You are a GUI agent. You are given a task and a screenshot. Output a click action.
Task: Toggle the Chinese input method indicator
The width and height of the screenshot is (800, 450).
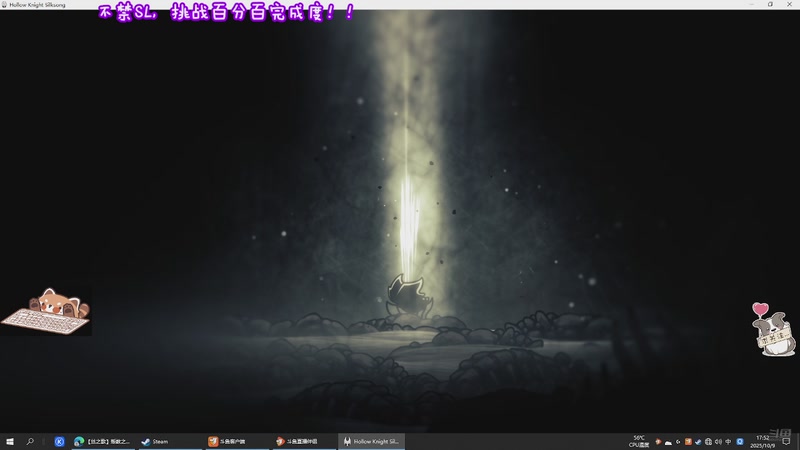(728, 442)
